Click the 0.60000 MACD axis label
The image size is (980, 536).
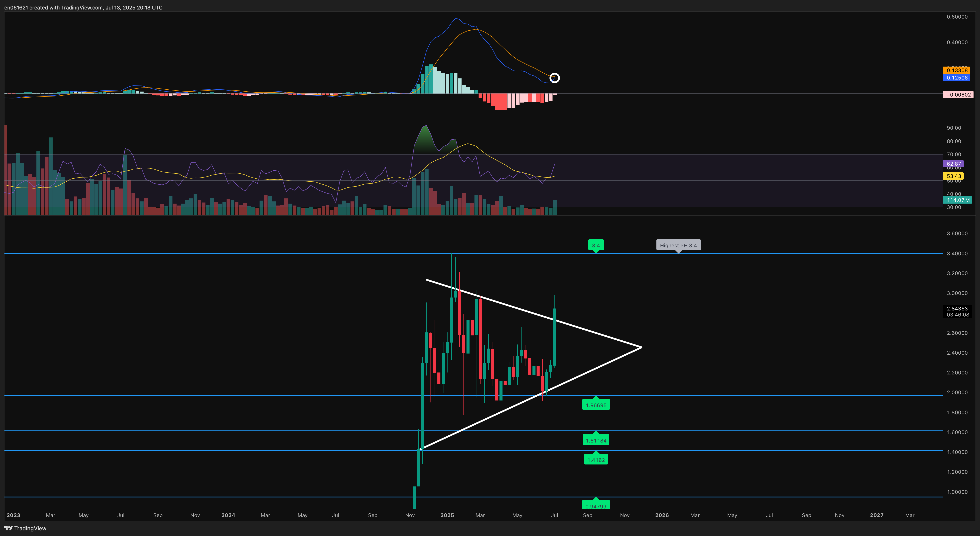click(957, 17)
